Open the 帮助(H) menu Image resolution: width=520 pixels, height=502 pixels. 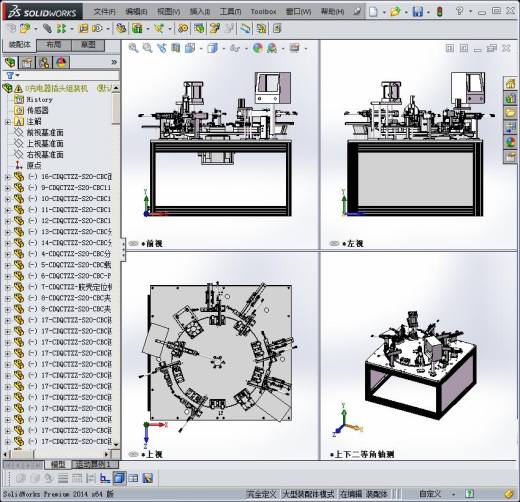pos(332,12)
